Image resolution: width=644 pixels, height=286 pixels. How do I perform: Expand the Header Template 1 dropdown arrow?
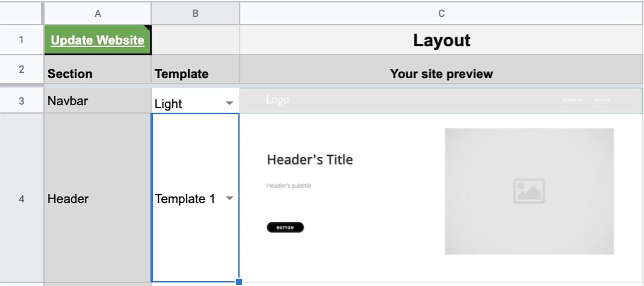(x=229, y=199)
